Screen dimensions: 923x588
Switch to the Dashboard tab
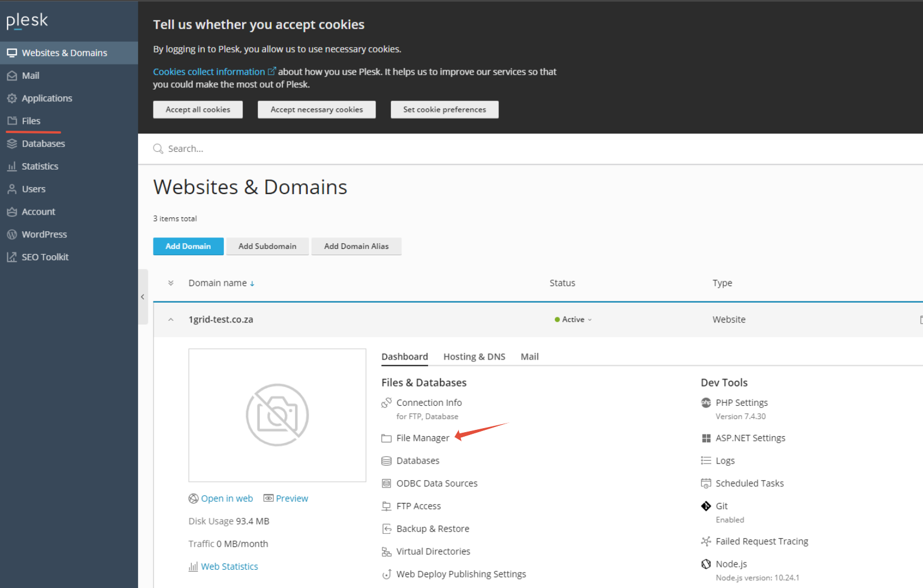coord(405,357)
